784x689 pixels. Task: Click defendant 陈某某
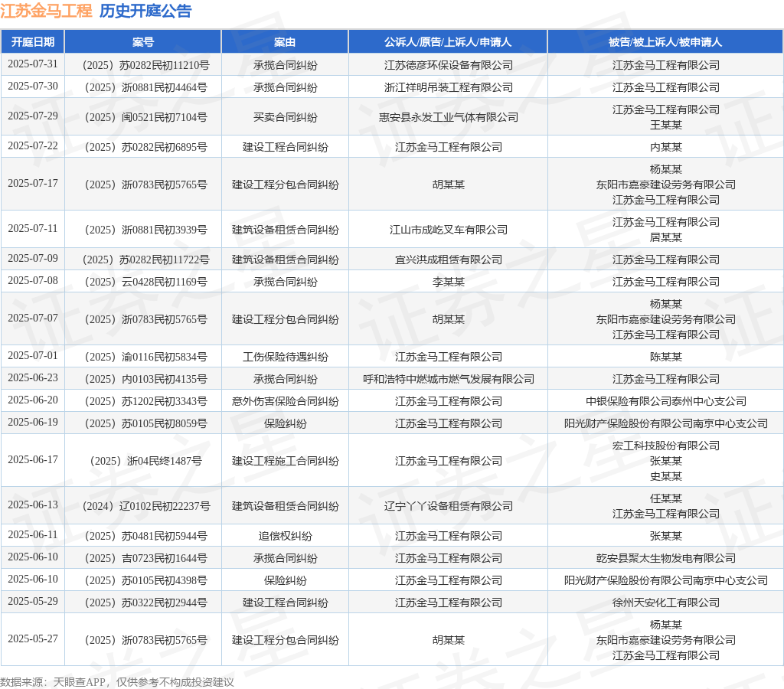666,357
